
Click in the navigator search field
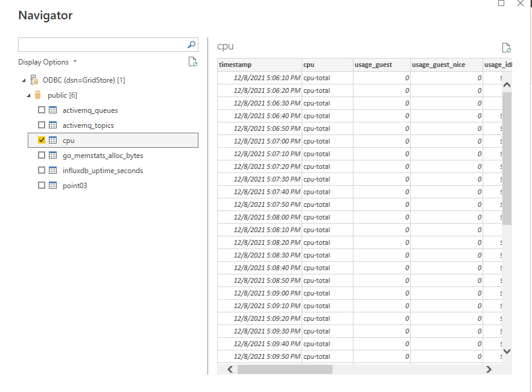(x=101, y=45)
